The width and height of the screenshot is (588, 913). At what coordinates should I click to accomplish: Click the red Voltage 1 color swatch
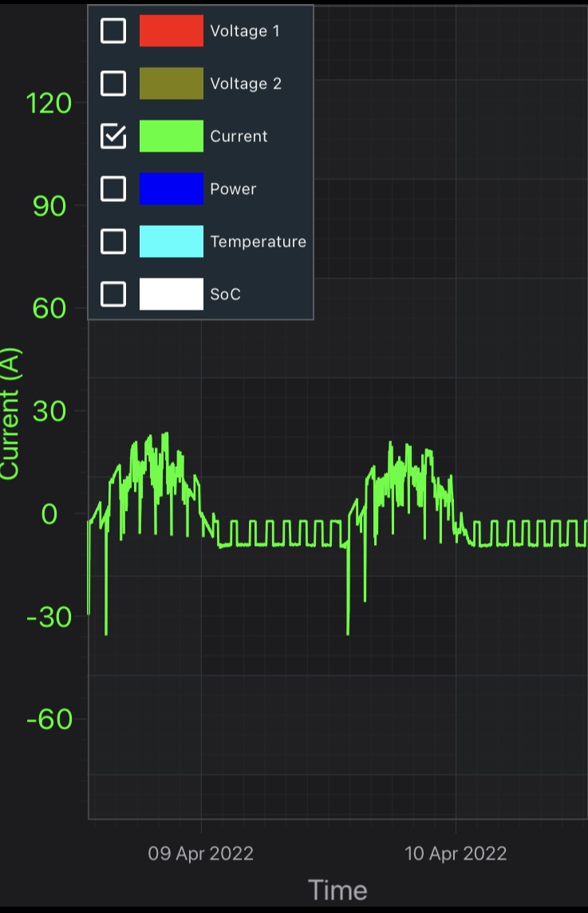coord(172,31)
